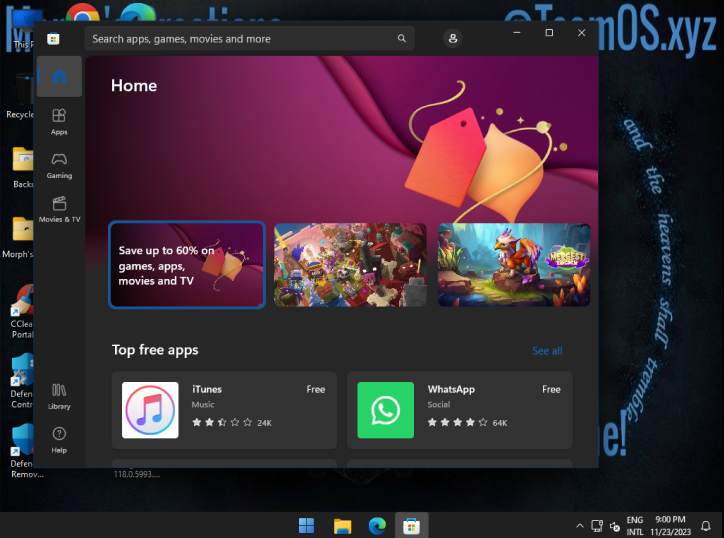724x538 pixels.
Task: Focus the Search apps, games, movies field
Action: [x=249, y=38]
